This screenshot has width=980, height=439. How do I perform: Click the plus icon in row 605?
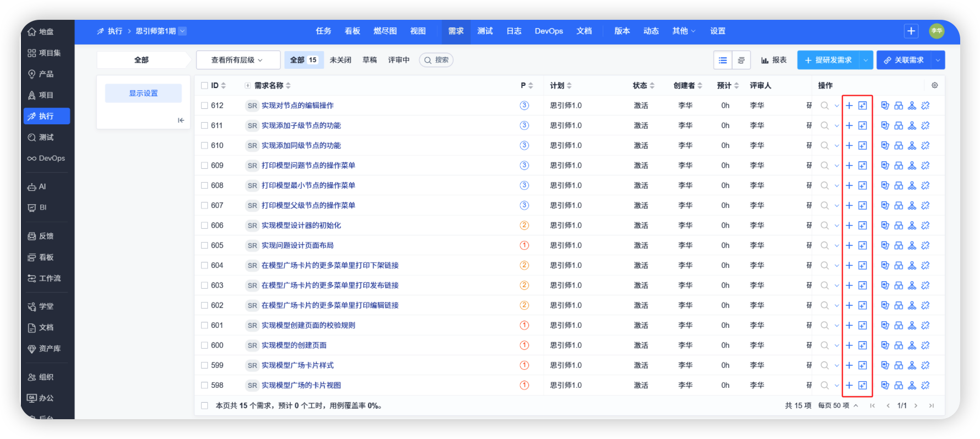[849, 245]
